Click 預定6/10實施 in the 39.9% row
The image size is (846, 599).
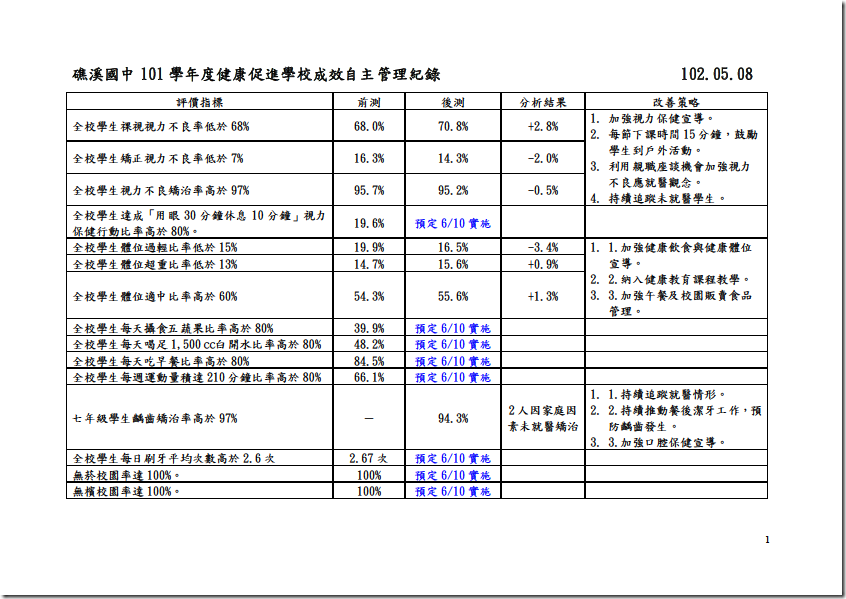[453, 328]
